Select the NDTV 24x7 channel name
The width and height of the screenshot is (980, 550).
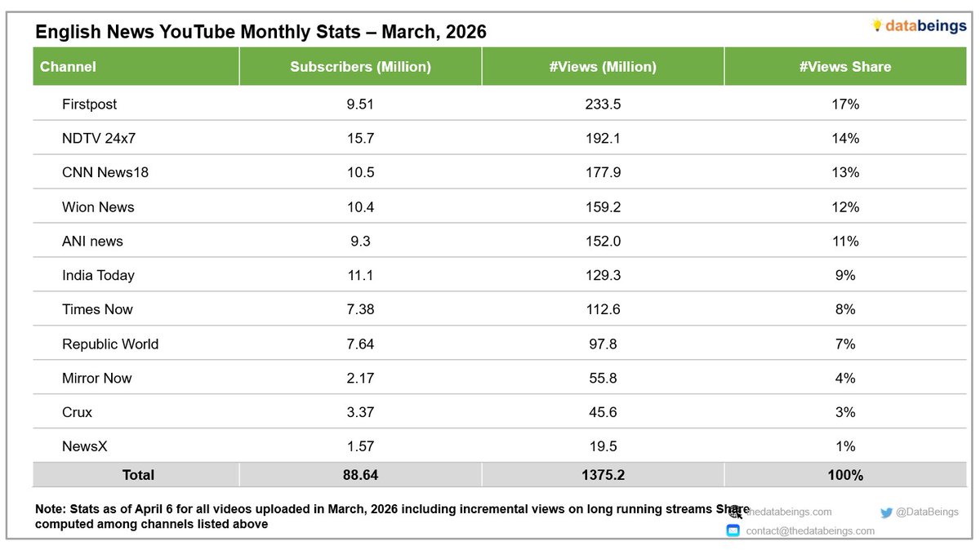point(99,139)
